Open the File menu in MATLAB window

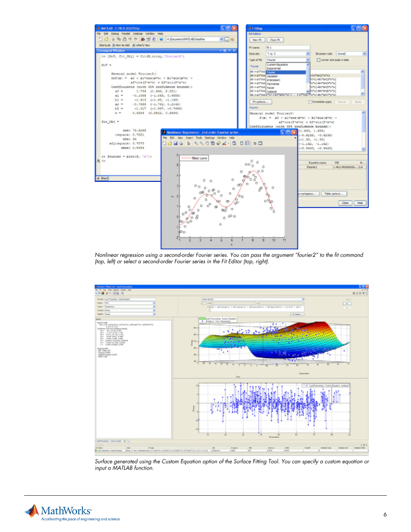(x=99, y=34)
